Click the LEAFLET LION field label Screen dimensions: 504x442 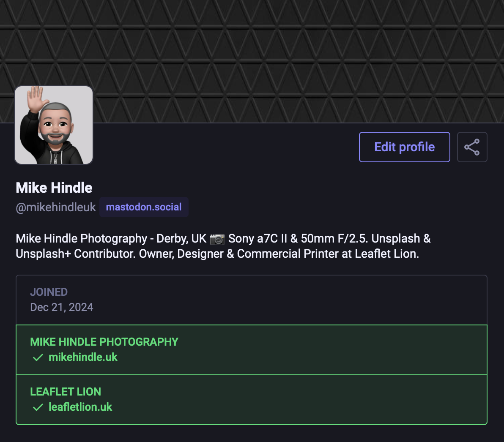click(66, 392)
